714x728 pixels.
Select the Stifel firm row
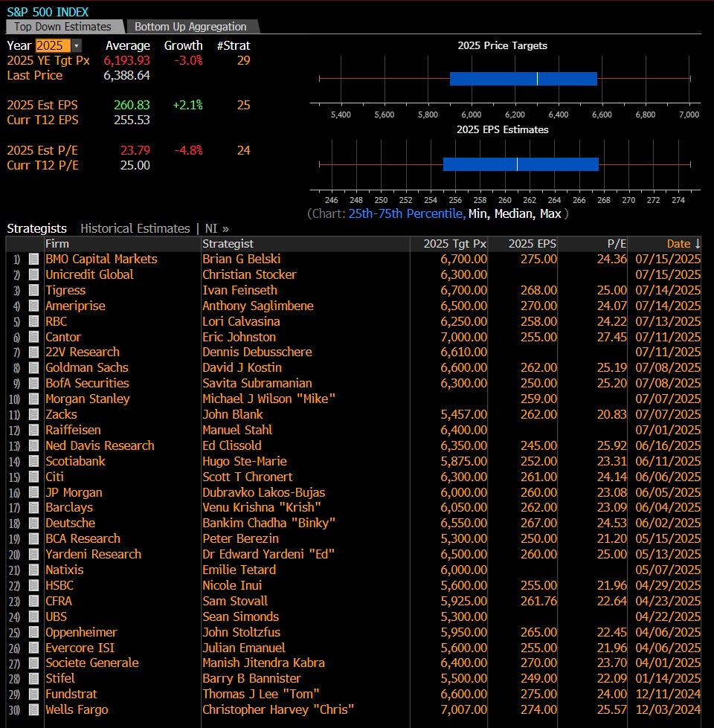click(x=60, y=679)
